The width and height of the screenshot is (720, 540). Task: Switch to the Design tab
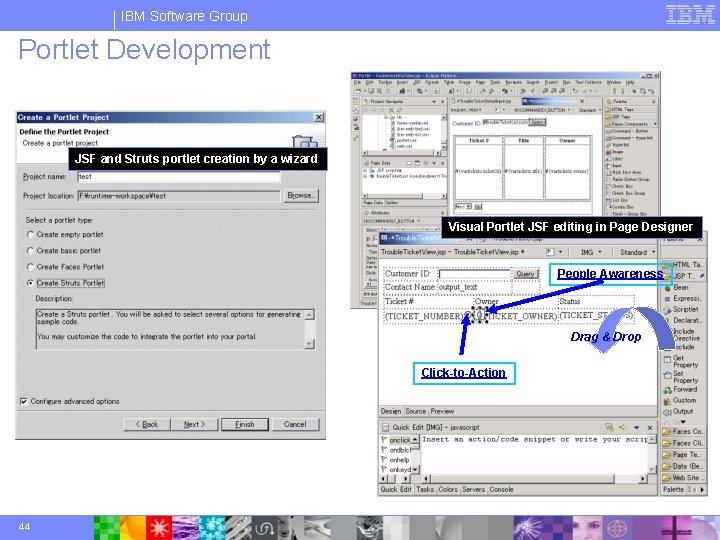click(x=391, y=411)
